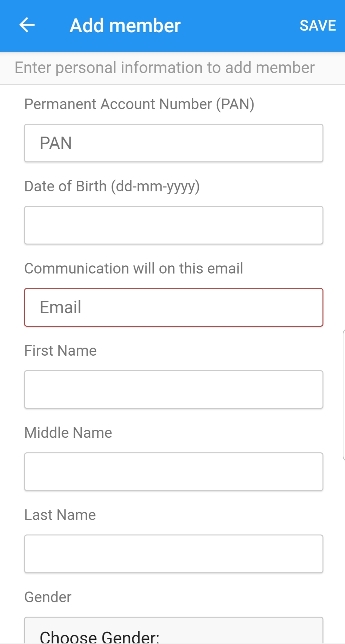Select the PAN input field
345x644 pixels.
(173, 142)
